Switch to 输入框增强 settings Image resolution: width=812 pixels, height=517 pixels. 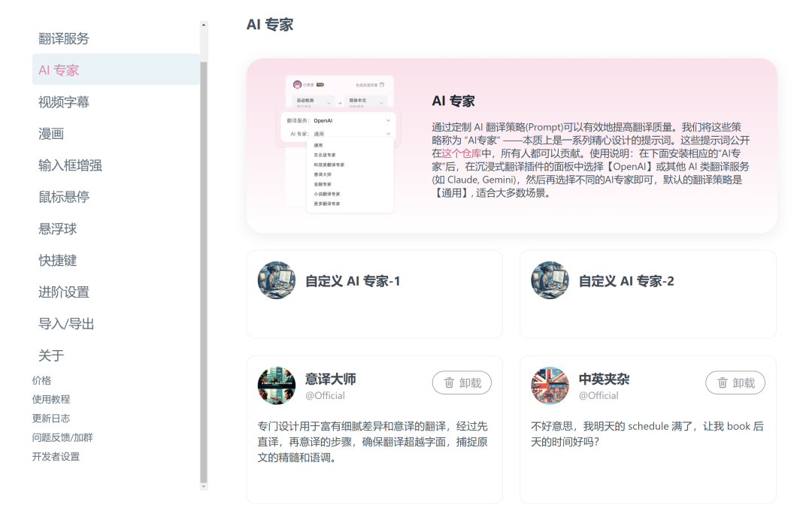[x=70, y=165]
